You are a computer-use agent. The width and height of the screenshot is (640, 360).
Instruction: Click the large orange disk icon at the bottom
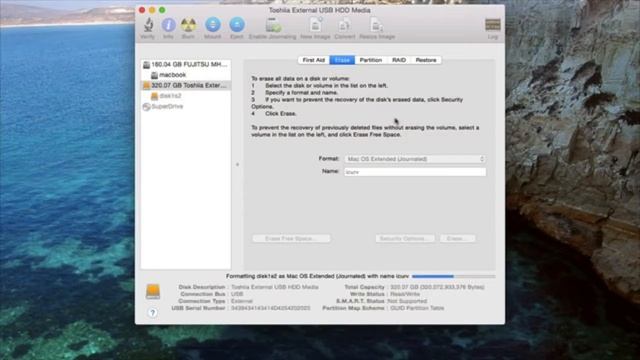tap(153, 291)
